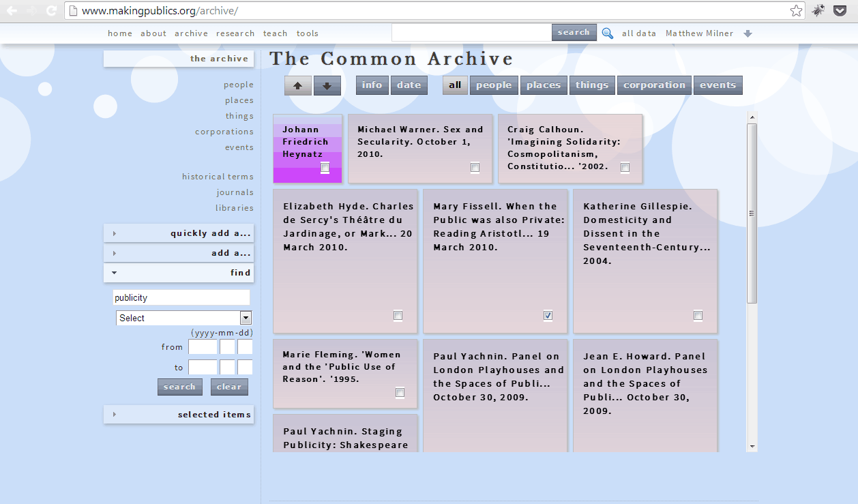Open the sidebar 'people' link
The image size is (858, 504).
pyautogui.click(x=239, y=85)
